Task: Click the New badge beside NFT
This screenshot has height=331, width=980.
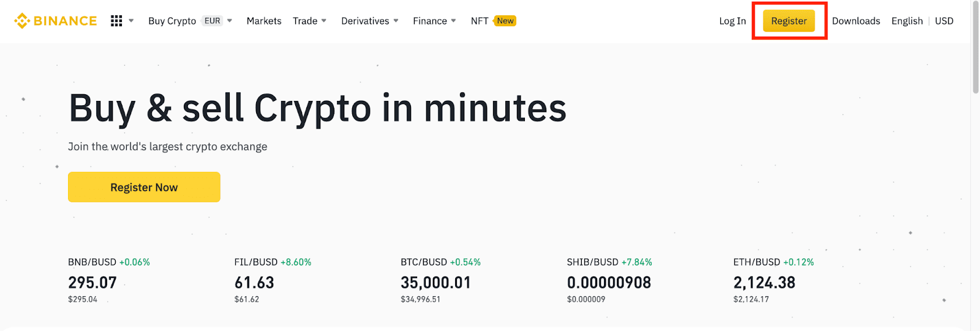Action: point(505,21)
